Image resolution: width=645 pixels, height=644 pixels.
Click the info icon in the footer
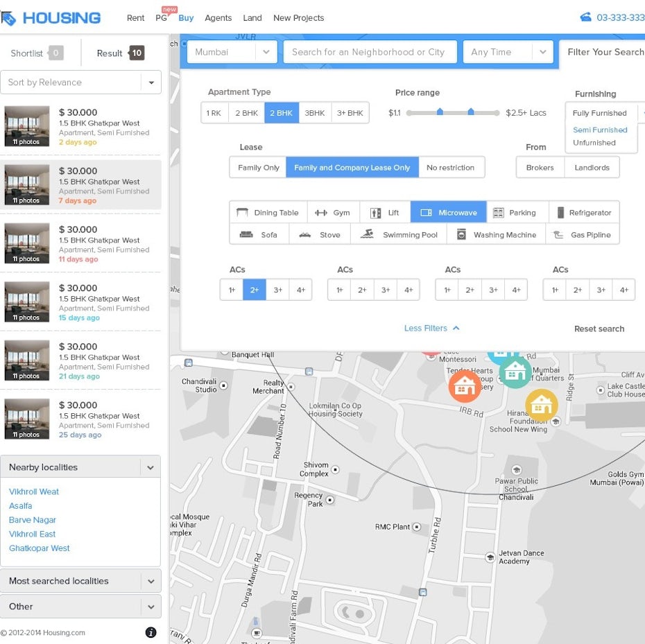(x=150, y=632)
